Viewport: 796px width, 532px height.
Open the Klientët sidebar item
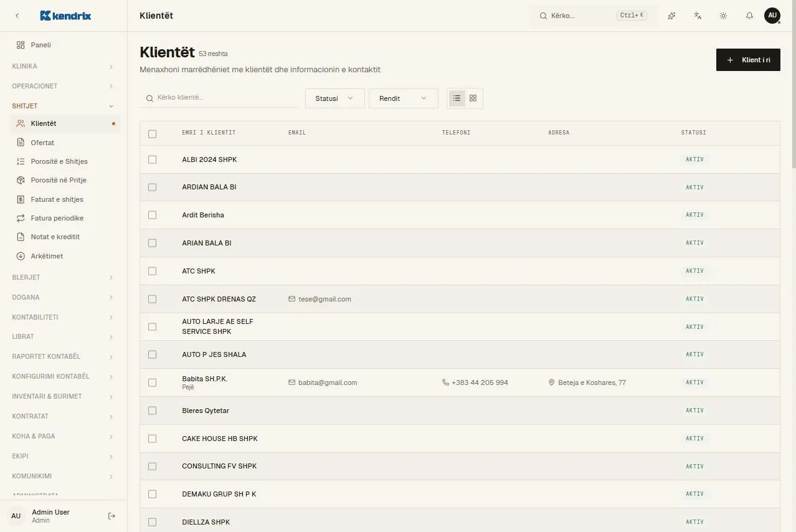click(x=65, y=123)
